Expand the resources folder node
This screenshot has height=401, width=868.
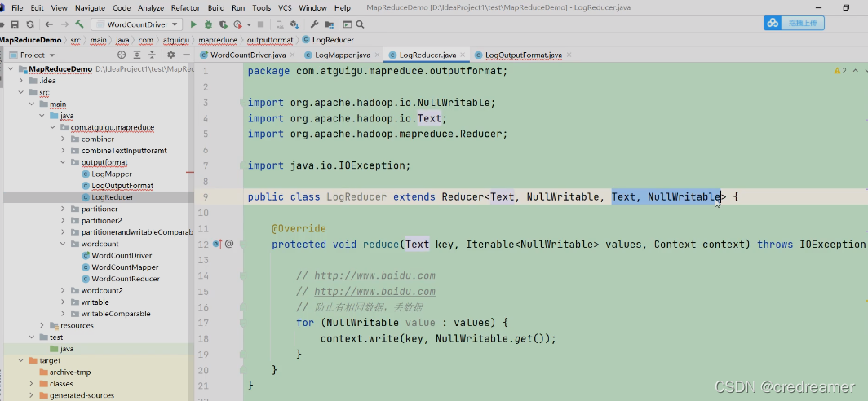click(42, 325)
